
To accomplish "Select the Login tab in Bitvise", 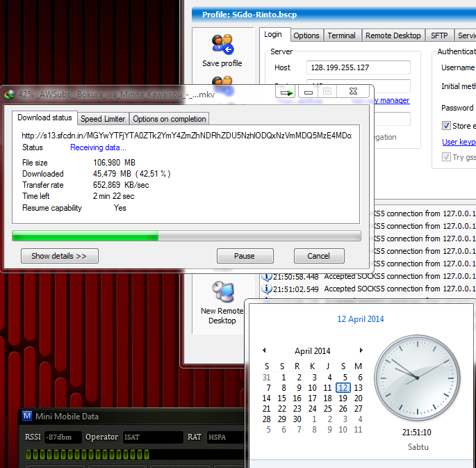I will [x=273, y=34].
